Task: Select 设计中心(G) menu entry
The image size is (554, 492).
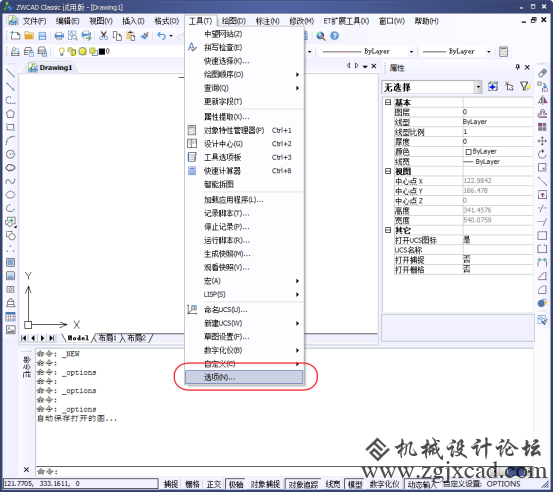Action: [x=244, y=144]
